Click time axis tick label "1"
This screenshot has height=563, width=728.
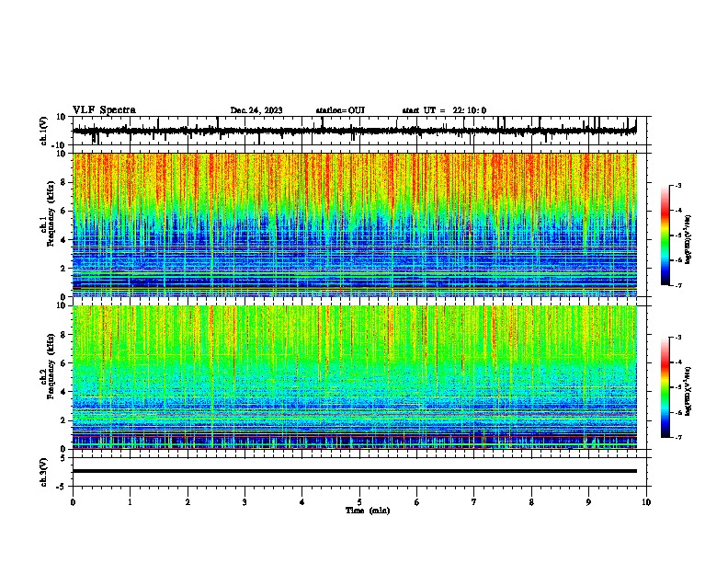click(130, 502)
